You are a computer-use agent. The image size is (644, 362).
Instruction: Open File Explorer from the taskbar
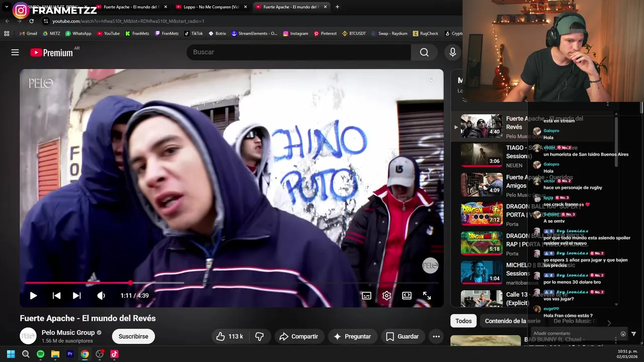(x=55, y=354)
